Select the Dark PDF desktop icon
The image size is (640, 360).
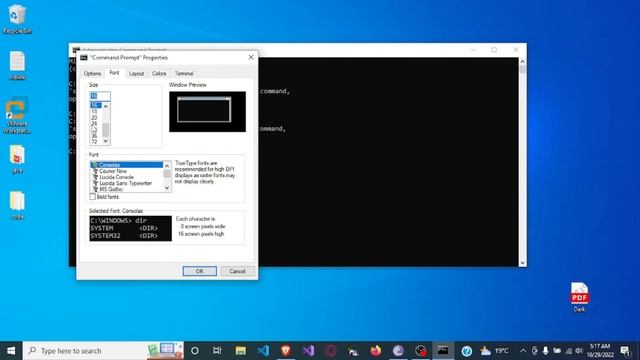(x=579, y=297)
